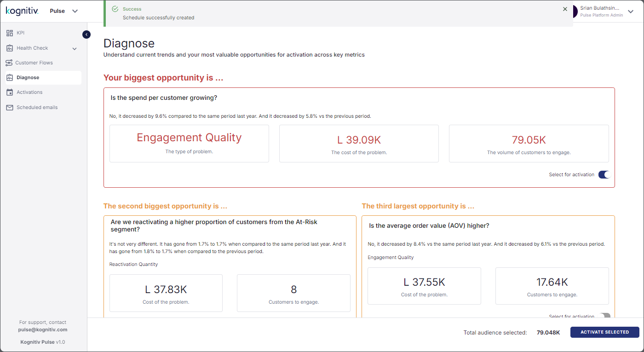Click the ACTIVATE SELECTED button
The height and width of the screenshot is (352, 644).
click(604, 332)
